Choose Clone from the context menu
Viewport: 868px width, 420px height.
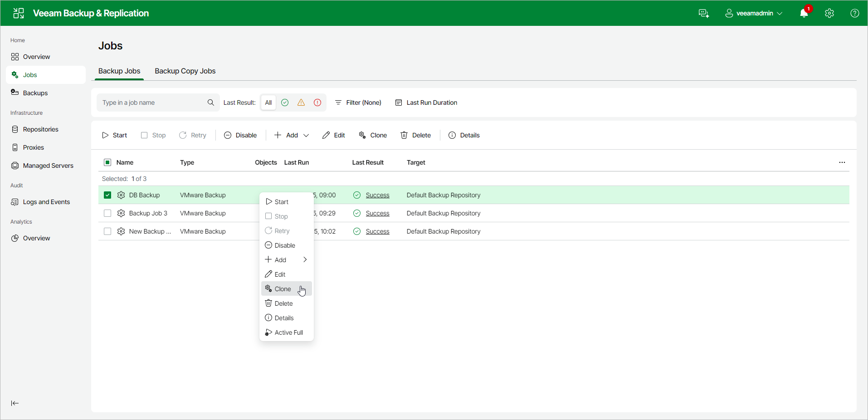coord(287,289)
